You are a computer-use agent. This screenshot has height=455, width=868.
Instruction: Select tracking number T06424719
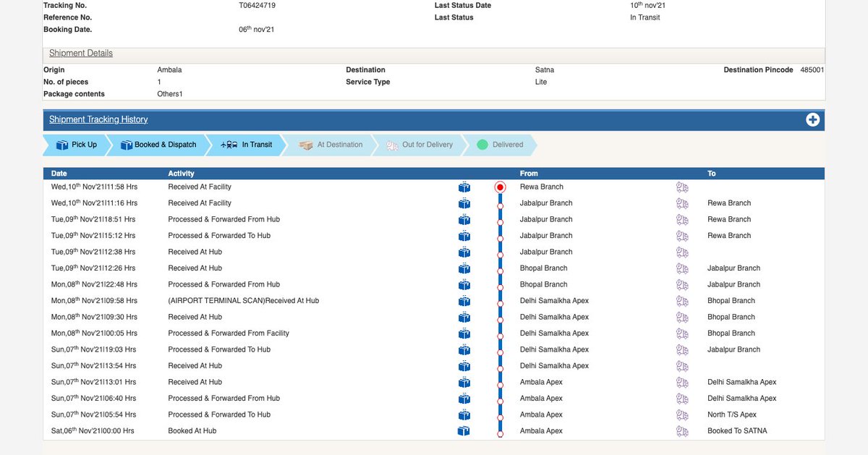257,5
